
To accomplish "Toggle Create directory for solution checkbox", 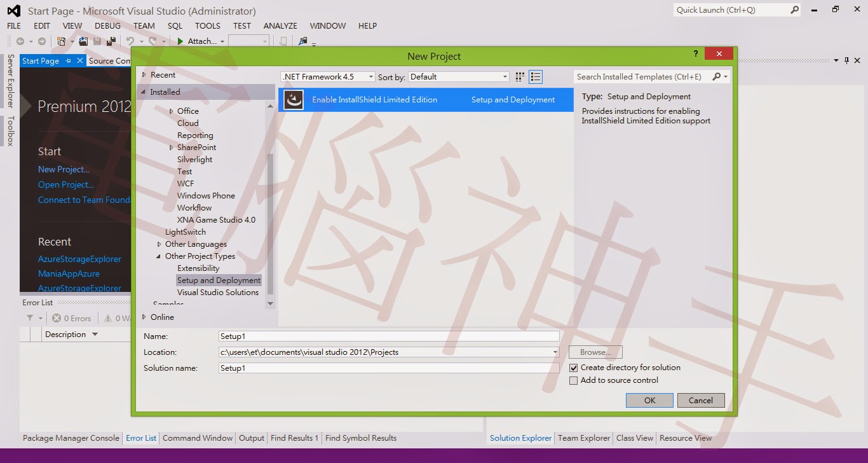I will coord(574,368).
